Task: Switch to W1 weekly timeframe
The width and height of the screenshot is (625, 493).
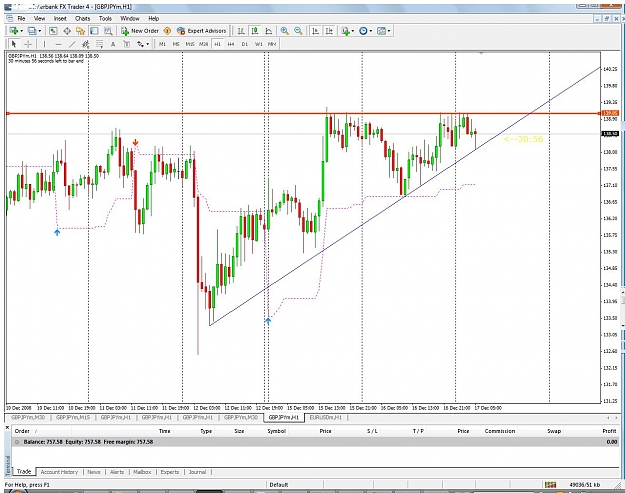Action: (258, 44)
